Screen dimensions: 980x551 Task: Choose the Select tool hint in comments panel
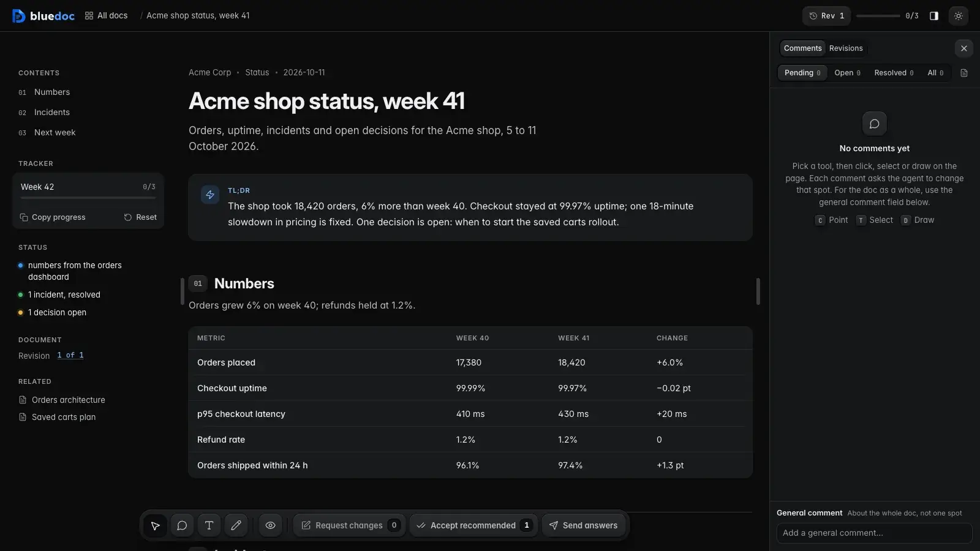pyautogui.click(x=875, y=220)
